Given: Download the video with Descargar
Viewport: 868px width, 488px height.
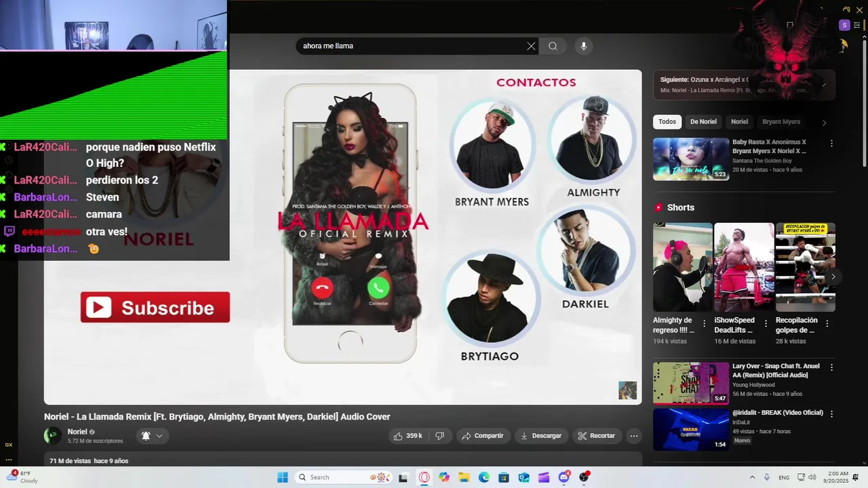Looking at the screenshot, I should click(x=540, y=436).
